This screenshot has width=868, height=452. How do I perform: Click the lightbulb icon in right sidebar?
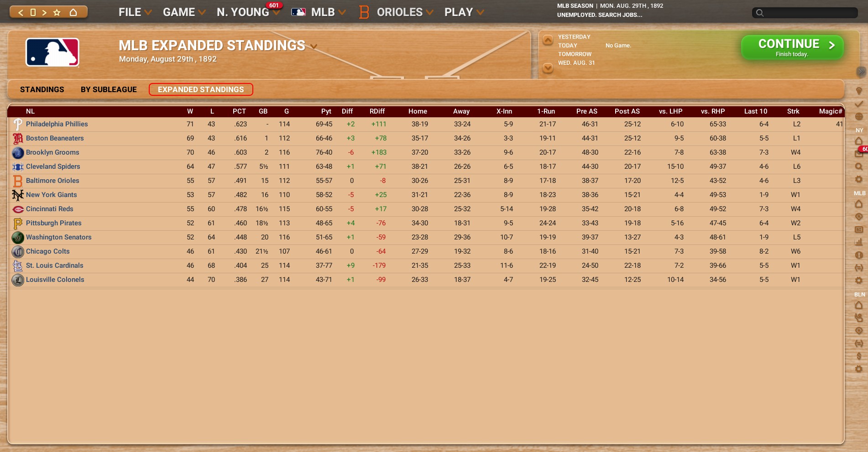click(x=858, y=91)
